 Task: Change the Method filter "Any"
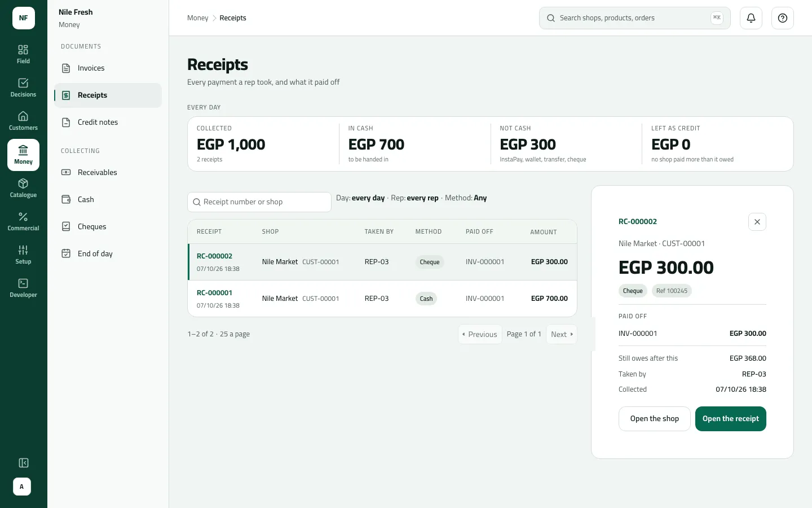pyautogui.click(x=480, y=198)
